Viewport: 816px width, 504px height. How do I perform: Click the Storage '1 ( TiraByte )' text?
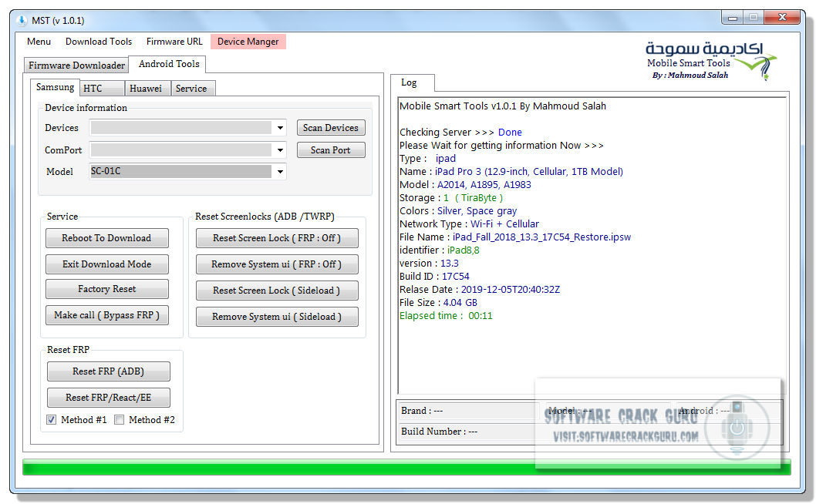point(473,197)
